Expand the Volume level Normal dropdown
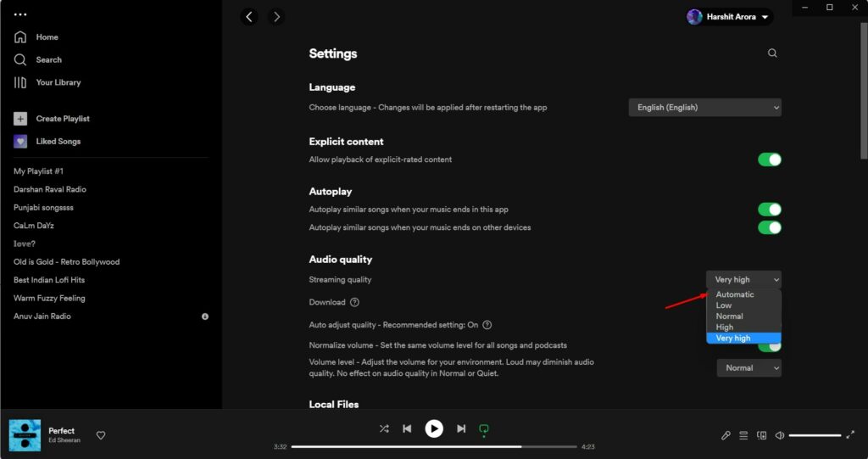The image size is (868, 459). pos(748,368)
